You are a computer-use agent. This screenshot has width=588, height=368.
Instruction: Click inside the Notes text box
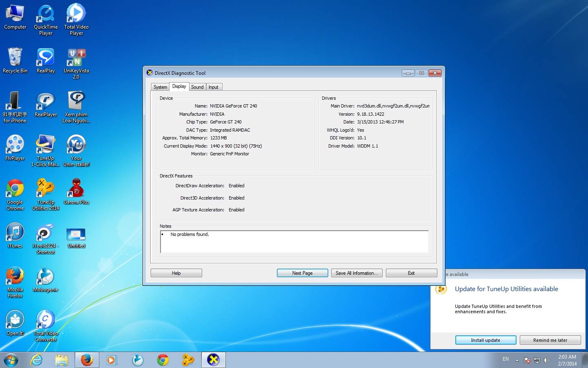(294, 242)
